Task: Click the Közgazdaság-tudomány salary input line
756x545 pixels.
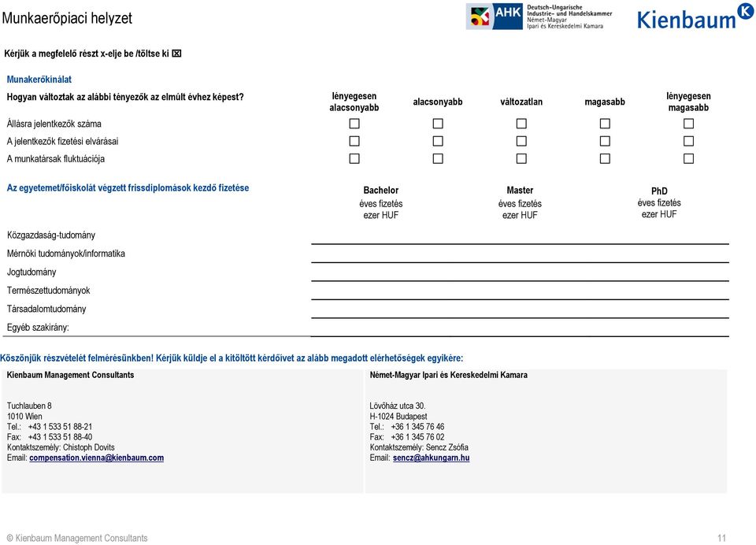Action: coord(520,236)
